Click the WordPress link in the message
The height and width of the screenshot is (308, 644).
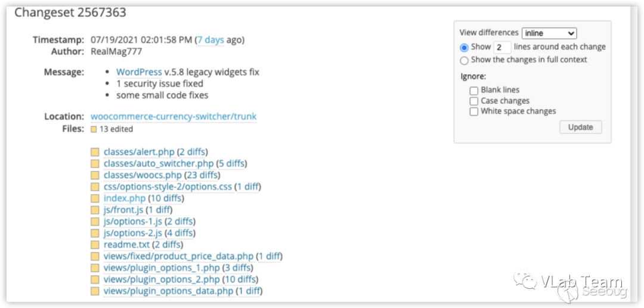139,72
